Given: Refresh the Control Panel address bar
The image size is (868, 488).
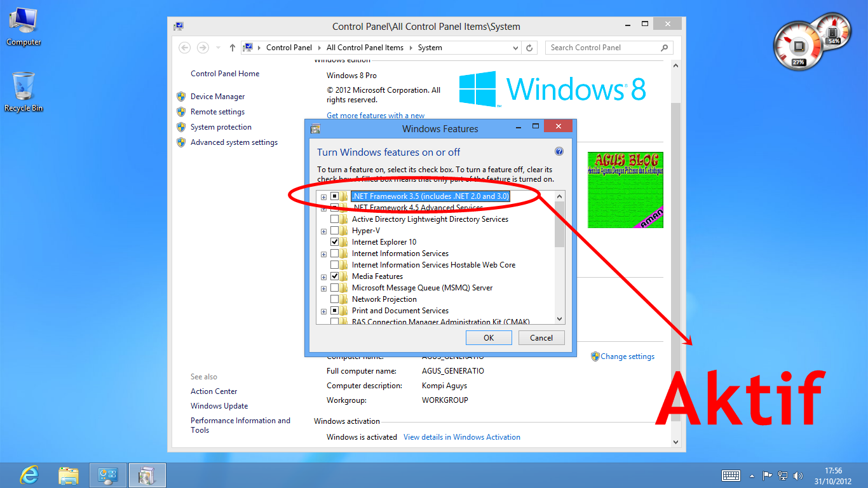Looking at the screenshot, I should 530,48.
